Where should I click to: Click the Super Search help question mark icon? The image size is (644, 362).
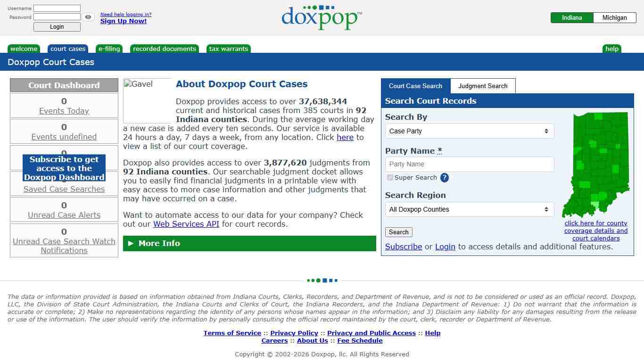(x=444, y=178)
